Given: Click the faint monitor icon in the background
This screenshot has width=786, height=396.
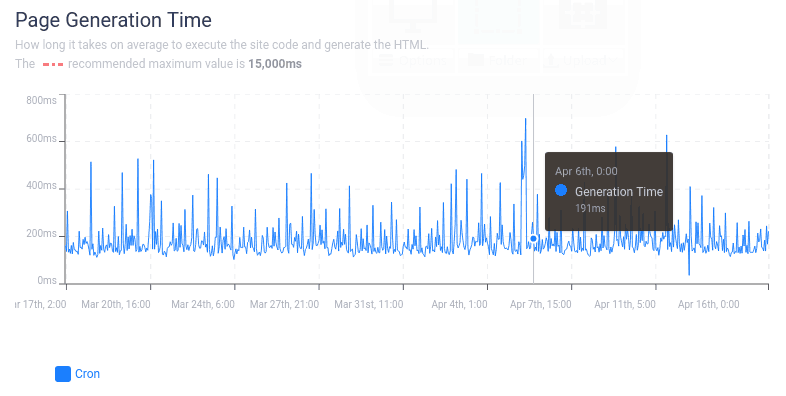Looking at the screenshot, I should coord(413,15).
